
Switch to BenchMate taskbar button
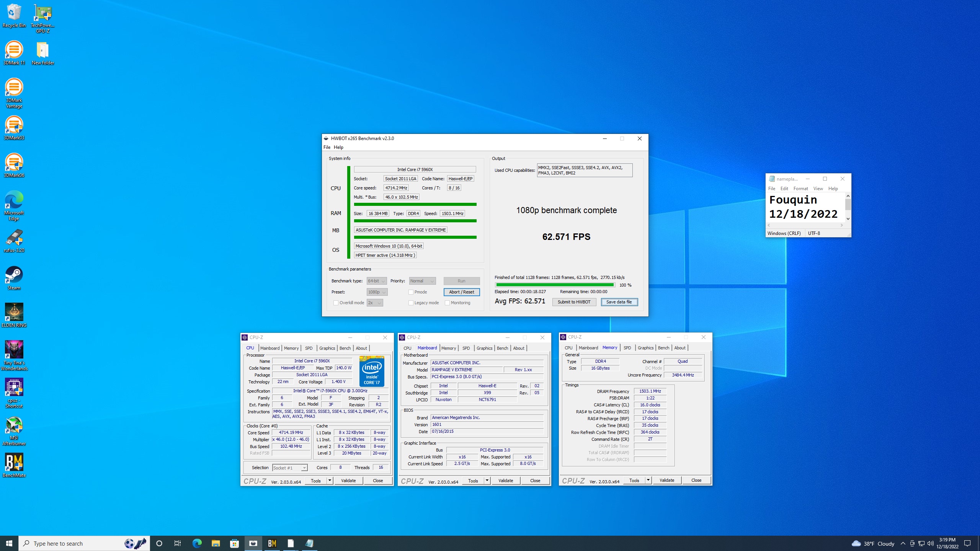point(272,543)
